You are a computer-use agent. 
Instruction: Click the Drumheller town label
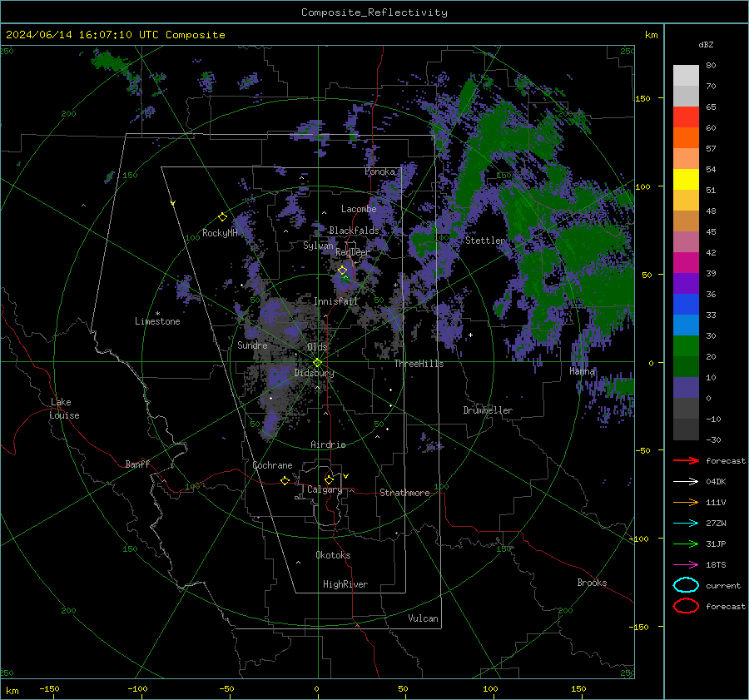click(x=488, y=410)
